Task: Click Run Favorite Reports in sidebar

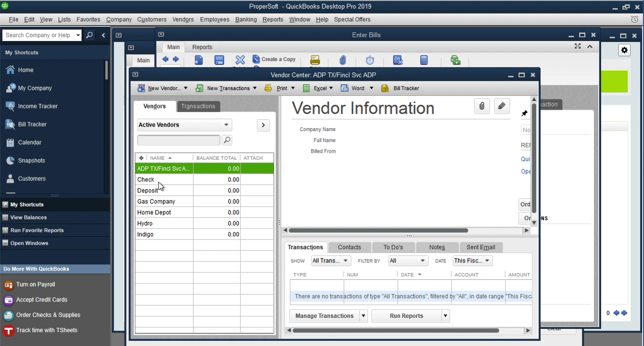Action: point(37,230)
